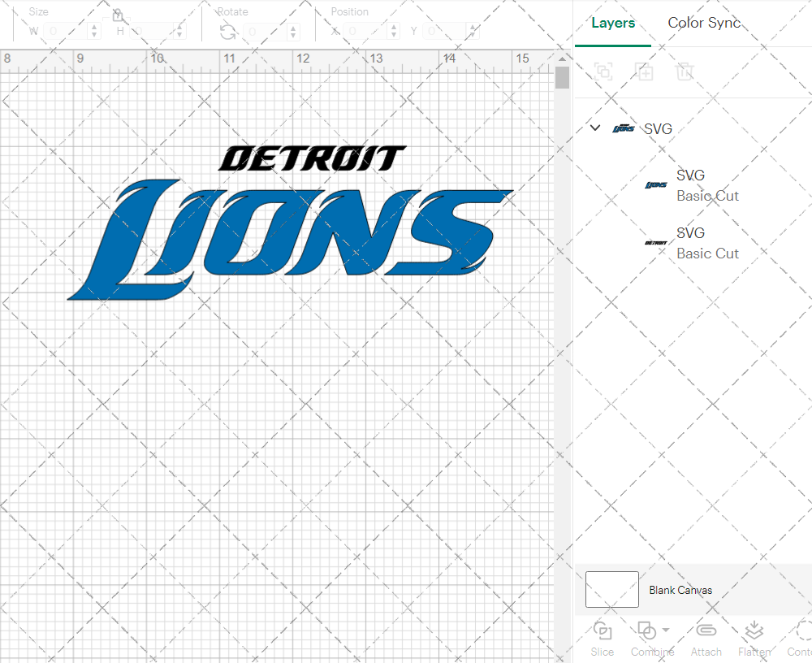
Task: Click the Rotate angle input field
Action: (x=266, y=32)
